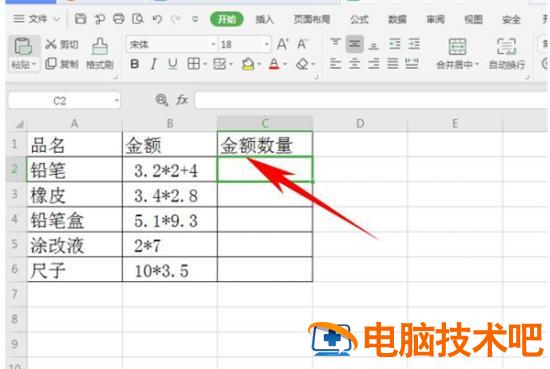
Task: Click the red font color icon
Action: pos(274,64)
